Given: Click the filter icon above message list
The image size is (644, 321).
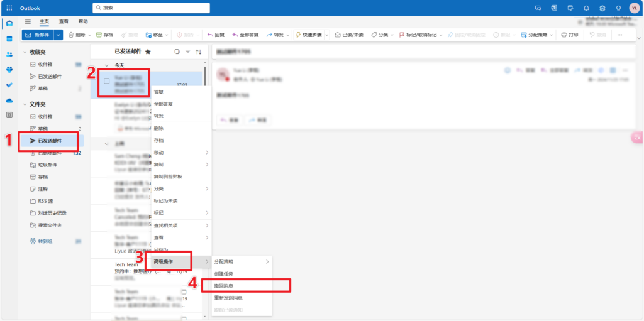Looking at the screenshot, I should [187, 52].
